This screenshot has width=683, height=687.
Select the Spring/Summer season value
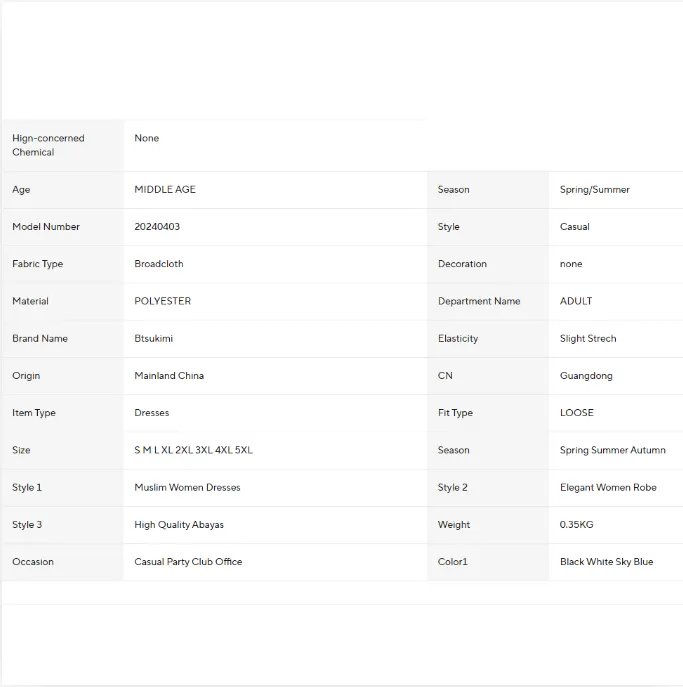tap(595, 190)
